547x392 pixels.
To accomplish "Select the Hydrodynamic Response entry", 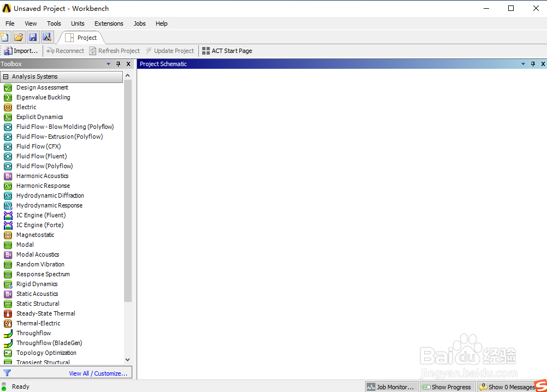I will coord(49,206).
